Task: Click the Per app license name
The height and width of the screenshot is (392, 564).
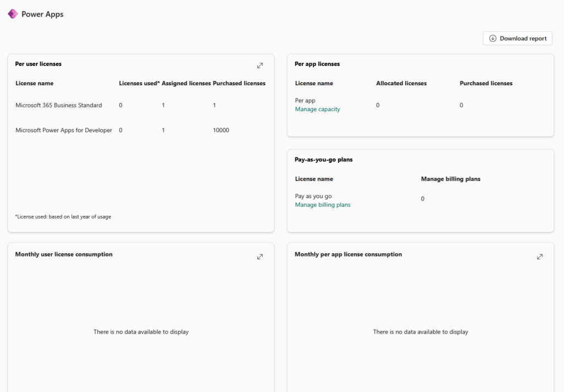Action: click(x=305, y=101)
